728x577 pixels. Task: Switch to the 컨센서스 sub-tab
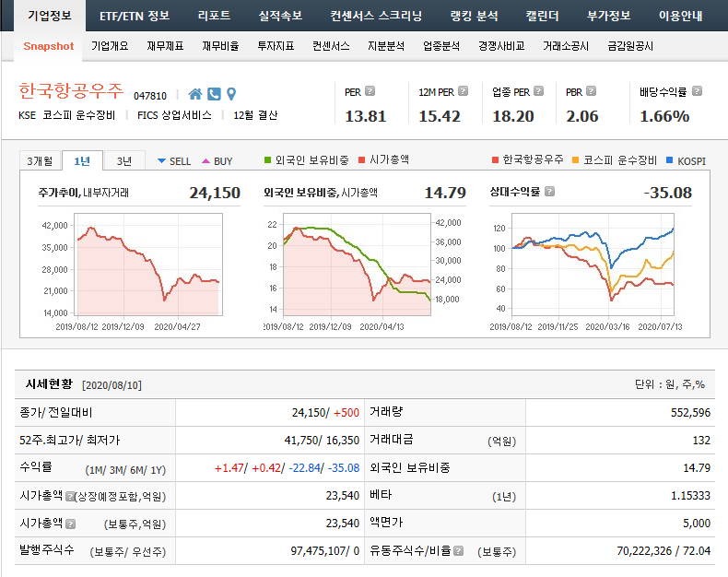click(x=331, y=46)
